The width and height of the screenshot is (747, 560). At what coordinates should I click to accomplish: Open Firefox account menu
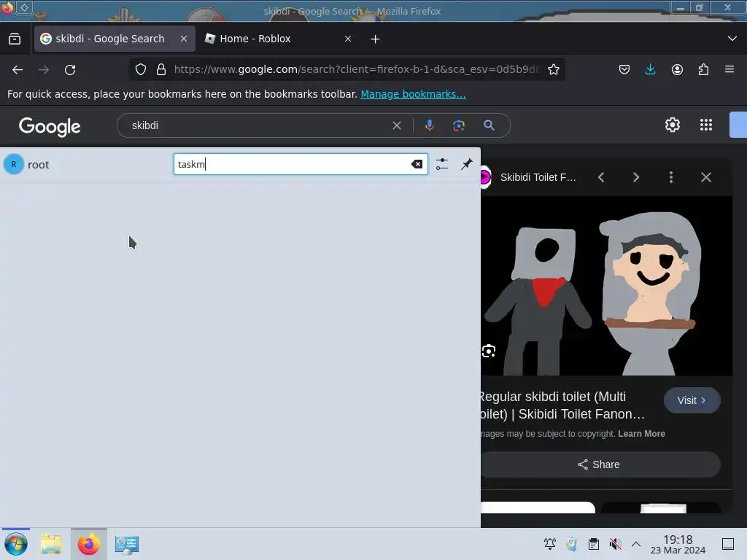(x=677, y=69)
